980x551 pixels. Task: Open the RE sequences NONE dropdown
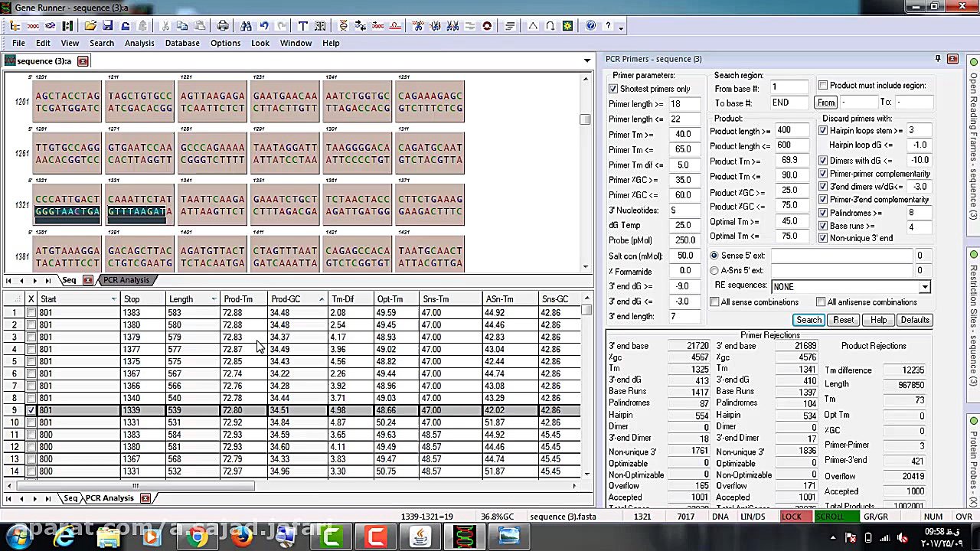(x=925, y=287)
